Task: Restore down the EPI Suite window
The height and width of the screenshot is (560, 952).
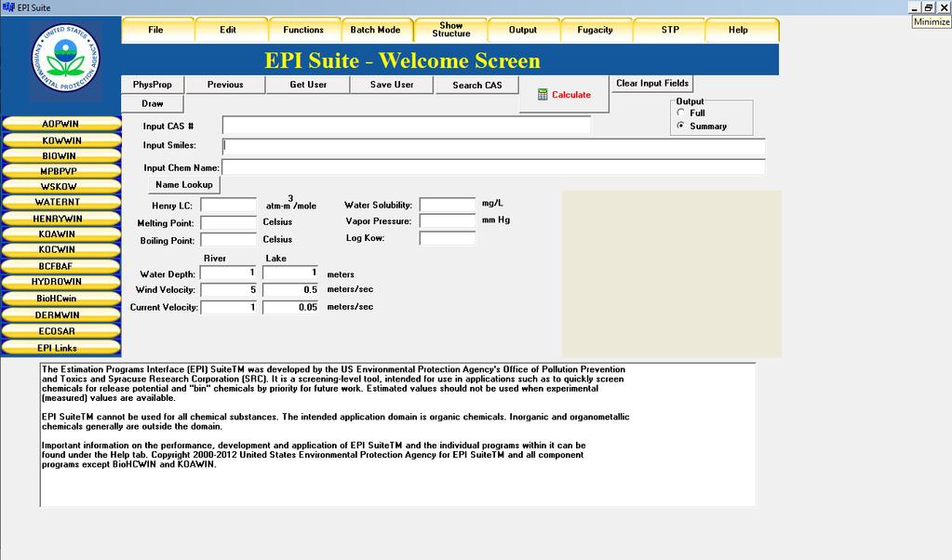Action: [x=929, y=7]
